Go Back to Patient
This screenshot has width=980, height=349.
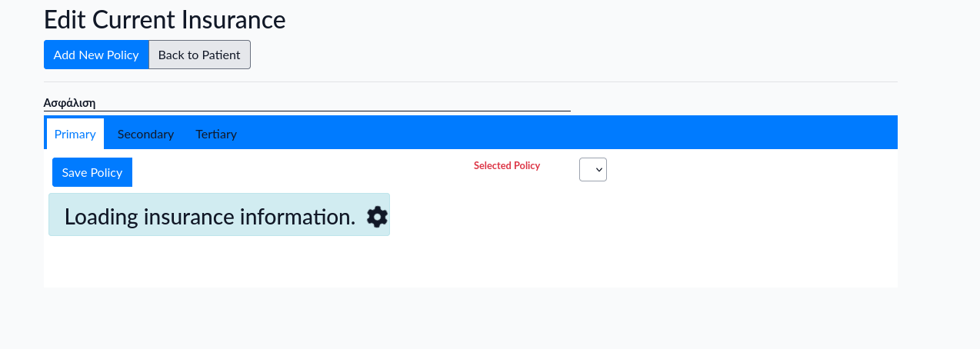pyautogui.click(x=199, y=55)
